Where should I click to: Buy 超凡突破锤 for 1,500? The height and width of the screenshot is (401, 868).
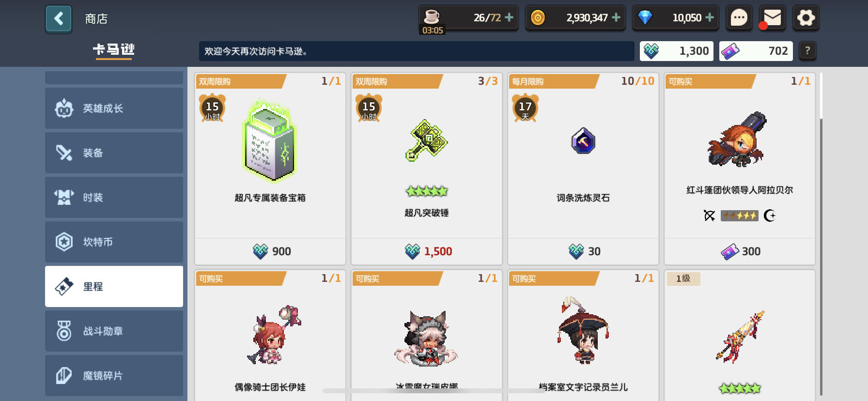(427, 251)
